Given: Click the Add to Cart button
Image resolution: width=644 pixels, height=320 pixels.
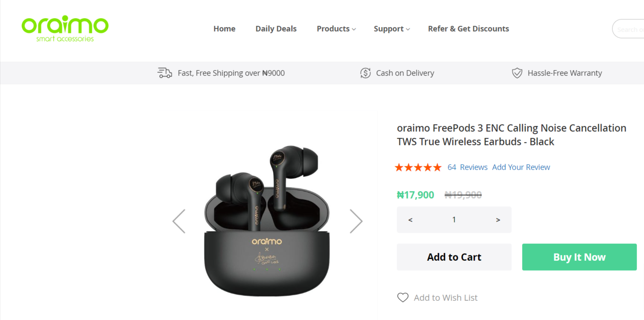Looking at the screenshot, I should (454, 257).
